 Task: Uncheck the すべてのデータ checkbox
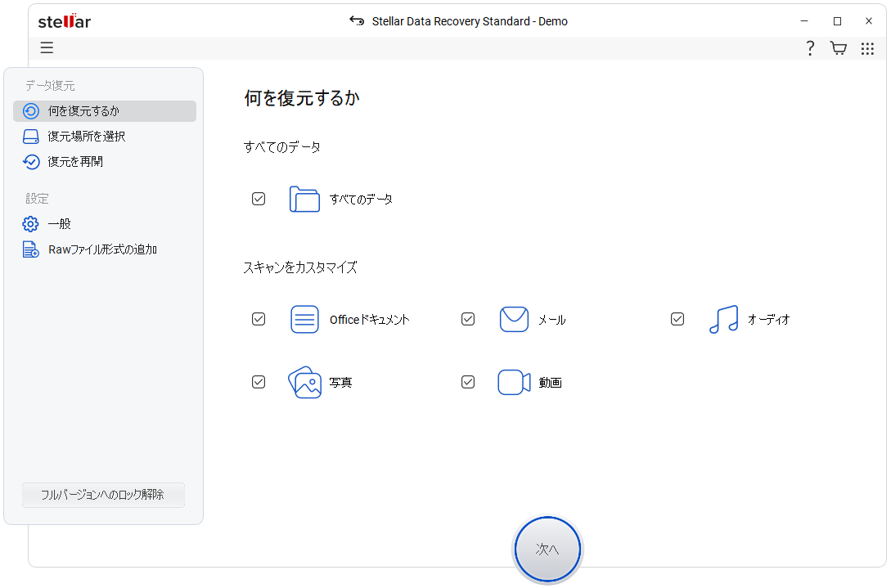[x=259, y=198]
